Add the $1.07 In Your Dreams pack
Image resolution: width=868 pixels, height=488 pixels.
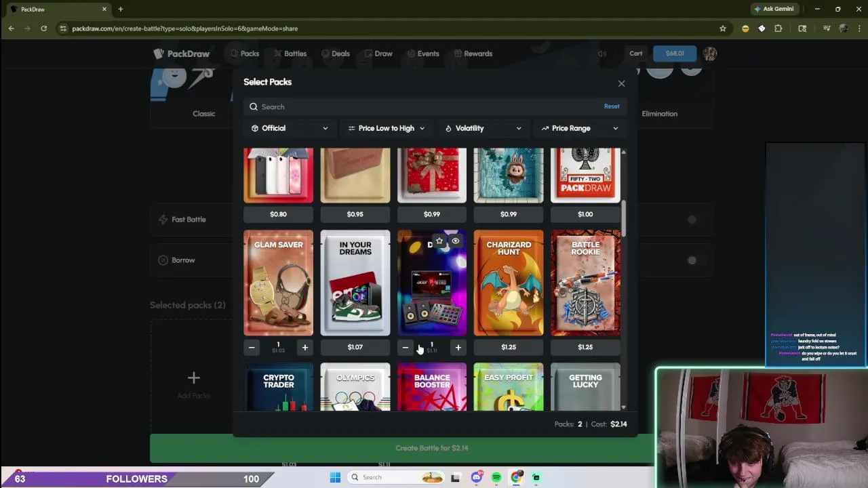pos(355,347)
